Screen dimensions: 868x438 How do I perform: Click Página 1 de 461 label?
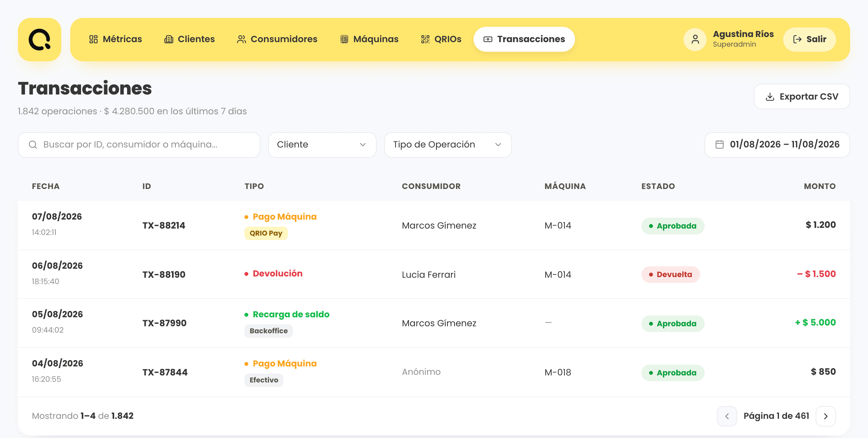click(776, 416)
